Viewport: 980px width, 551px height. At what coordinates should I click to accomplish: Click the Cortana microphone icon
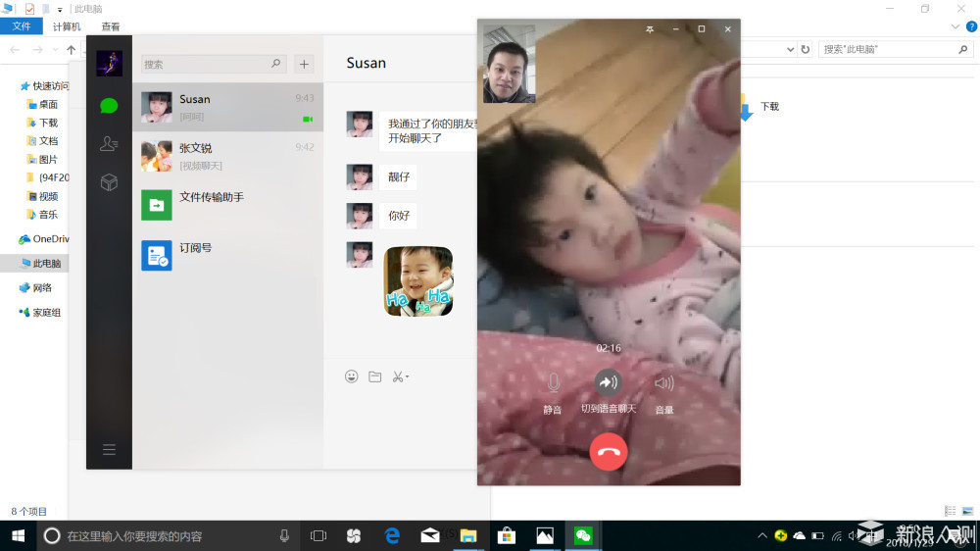tap(284, 536)
